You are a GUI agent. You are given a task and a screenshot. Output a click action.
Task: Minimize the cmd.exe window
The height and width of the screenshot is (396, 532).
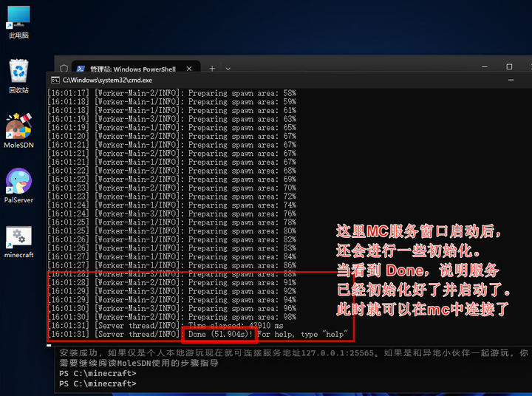click(x=511, y=80)
